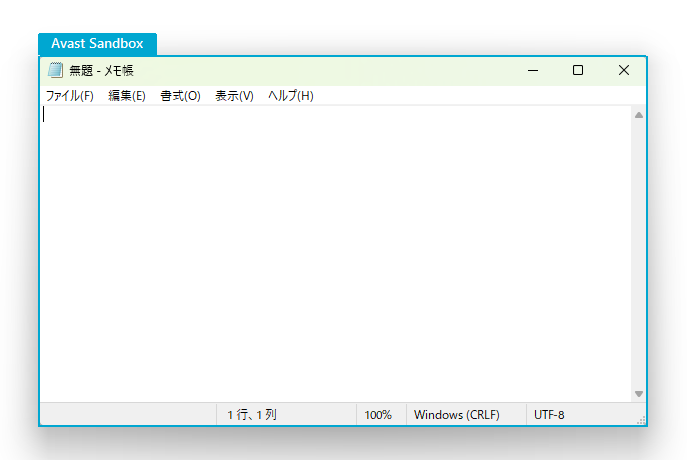
Task: Click the 100% zoom level in status bar
Action: pos(378,414)
